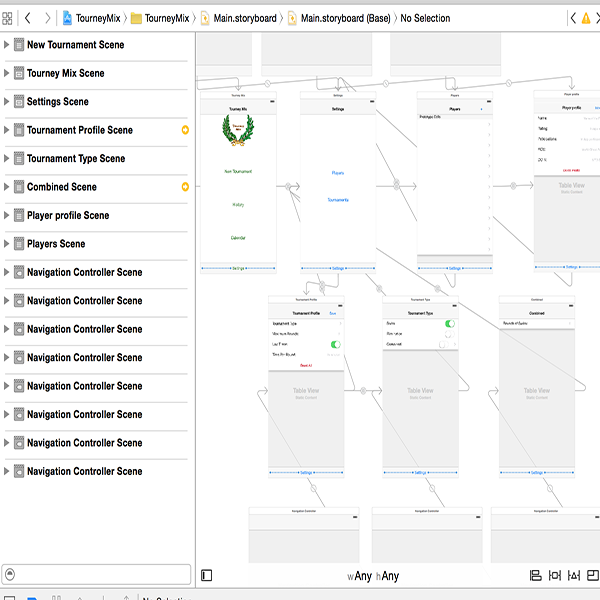Expand the first Navigation Controller Scene
This screenshot has width=600, height=600.
point(6,272)
